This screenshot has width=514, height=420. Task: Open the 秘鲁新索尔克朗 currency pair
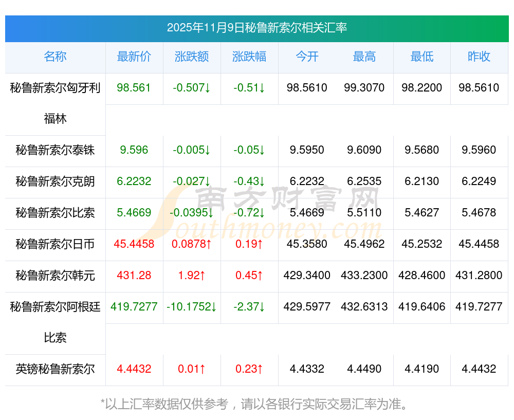coord(55,181)
